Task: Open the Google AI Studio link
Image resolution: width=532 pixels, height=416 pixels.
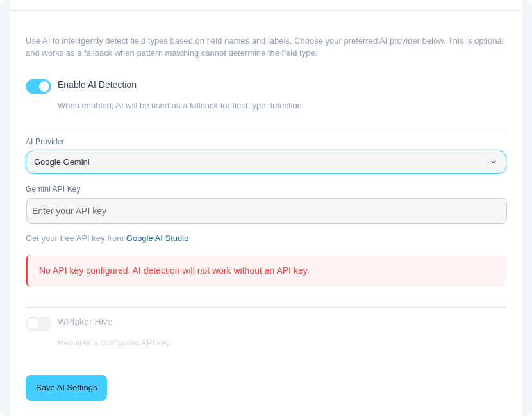Action: [157, 238]
